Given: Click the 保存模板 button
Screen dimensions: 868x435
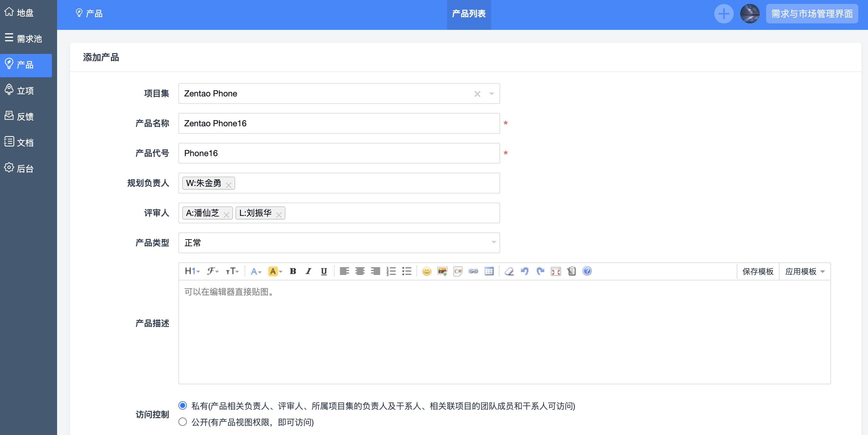Looking at the screenshot, I should pos(757,271).
